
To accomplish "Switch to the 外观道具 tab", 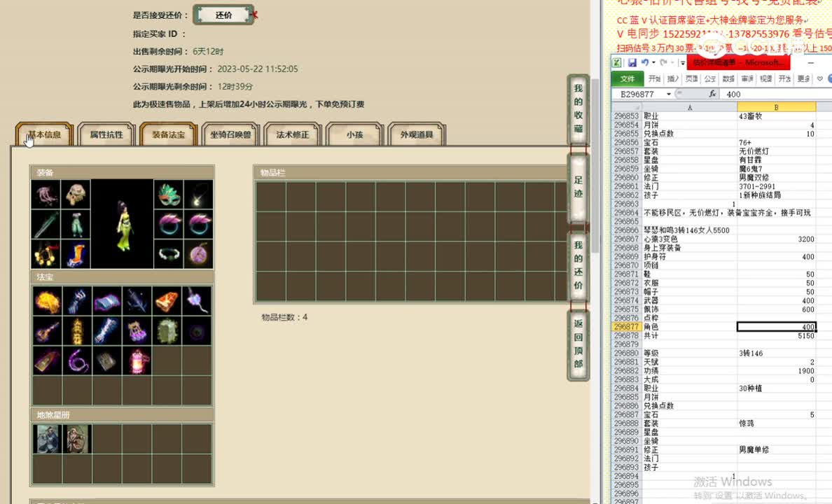I will pos(416,134).
